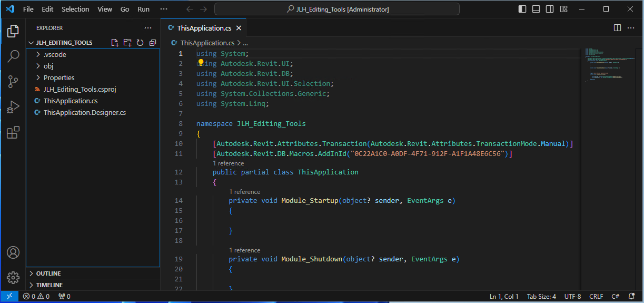Close the ThisApplication.cs tab

click(239, 28)
